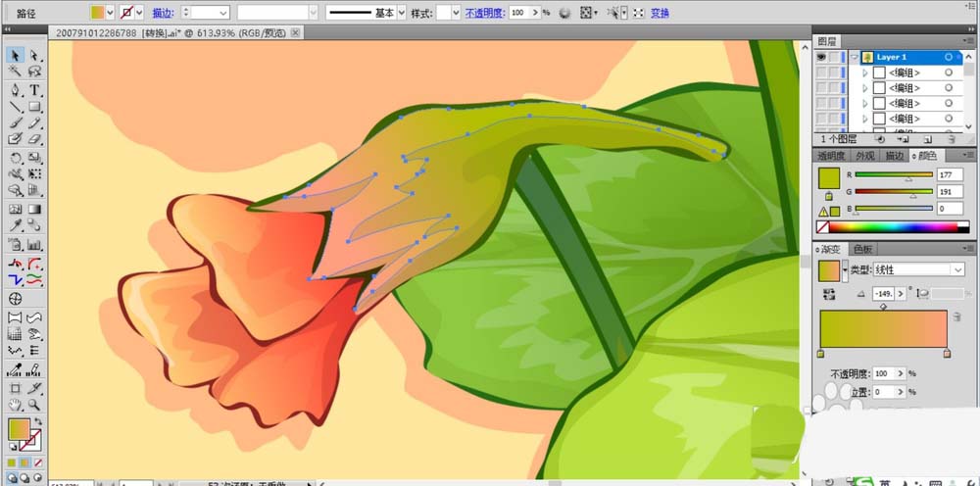The width and height of the screenshot is (980, 486).
Task: Select the Type (T) tool
Action: (35, 90)
